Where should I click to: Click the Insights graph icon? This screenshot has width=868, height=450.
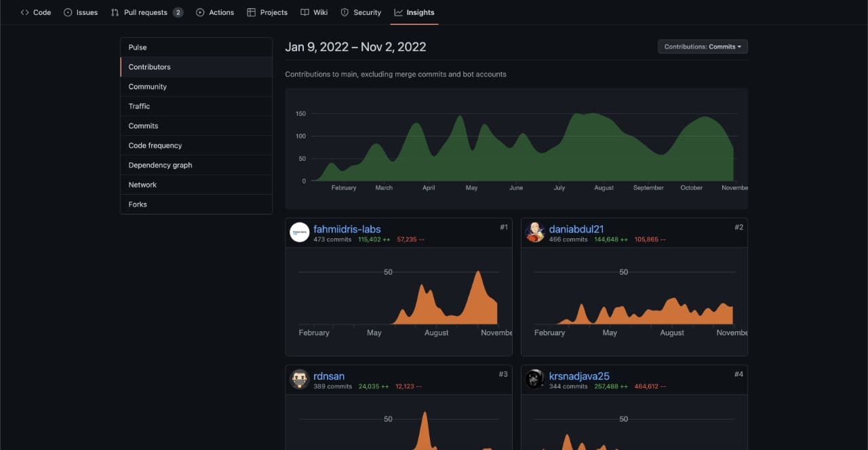pyautogui.click(x=399, y=12)
